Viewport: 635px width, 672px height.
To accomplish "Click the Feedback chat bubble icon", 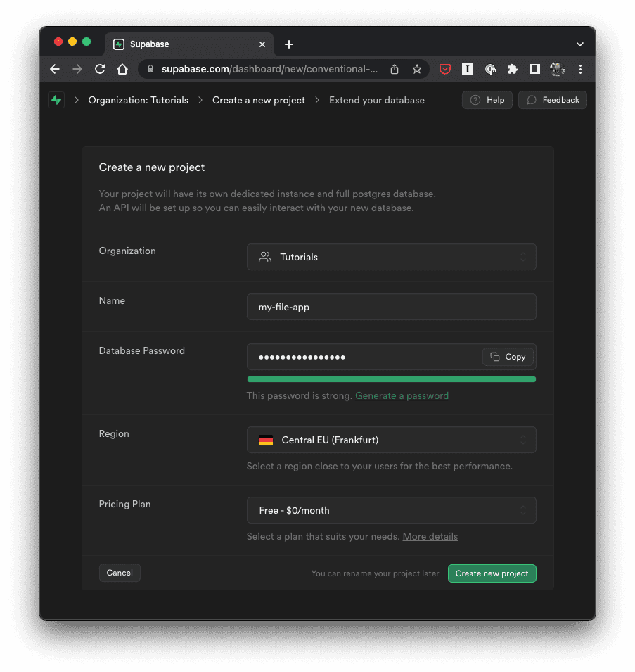I will (532, 100).
